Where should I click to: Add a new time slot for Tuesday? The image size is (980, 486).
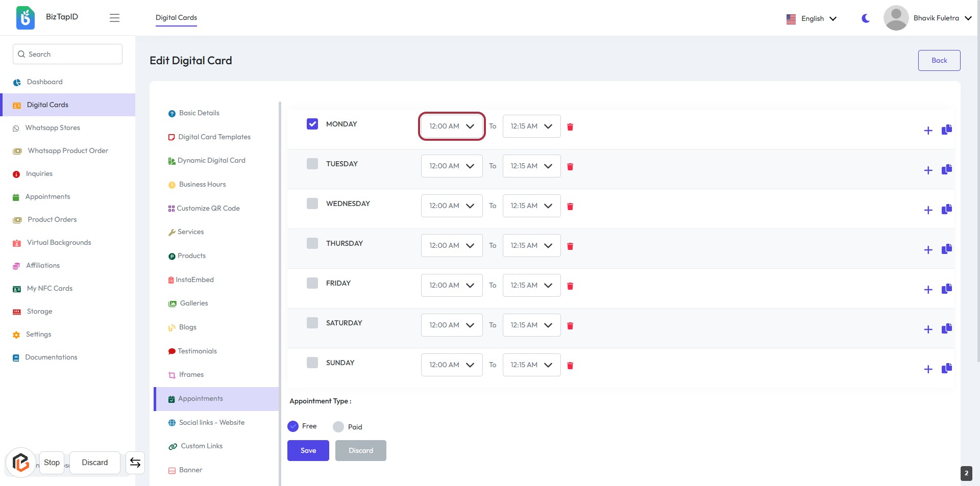coord(928,170)
